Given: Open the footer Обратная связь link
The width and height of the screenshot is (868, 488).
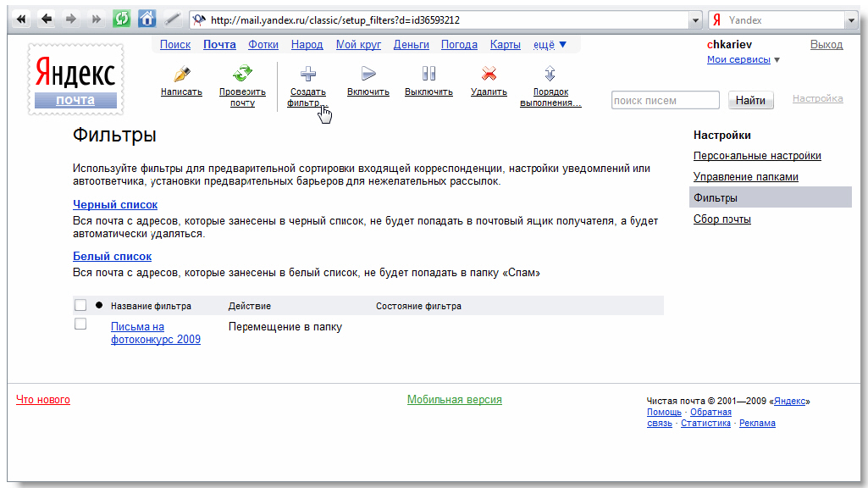Looking at the screenshot, I should click(689, 418).
